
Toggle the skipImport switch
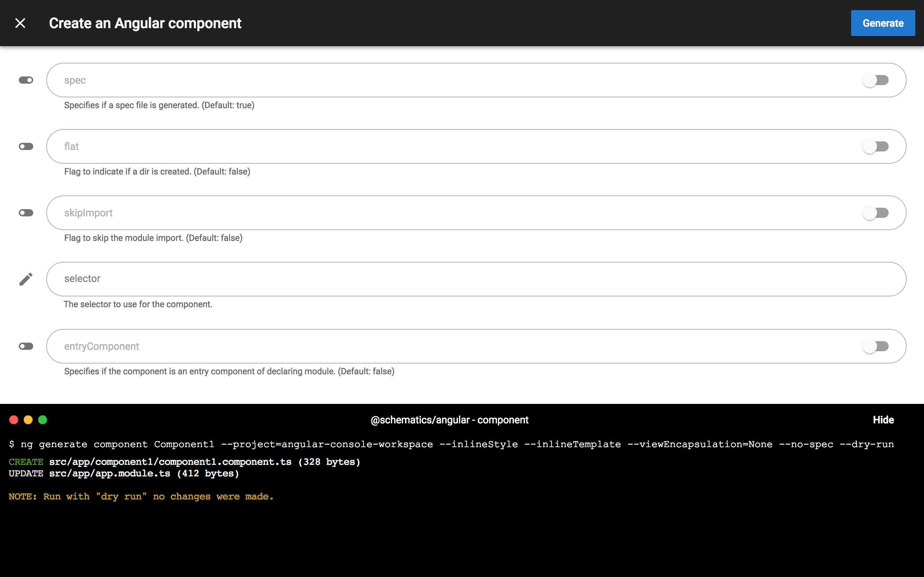876,213
